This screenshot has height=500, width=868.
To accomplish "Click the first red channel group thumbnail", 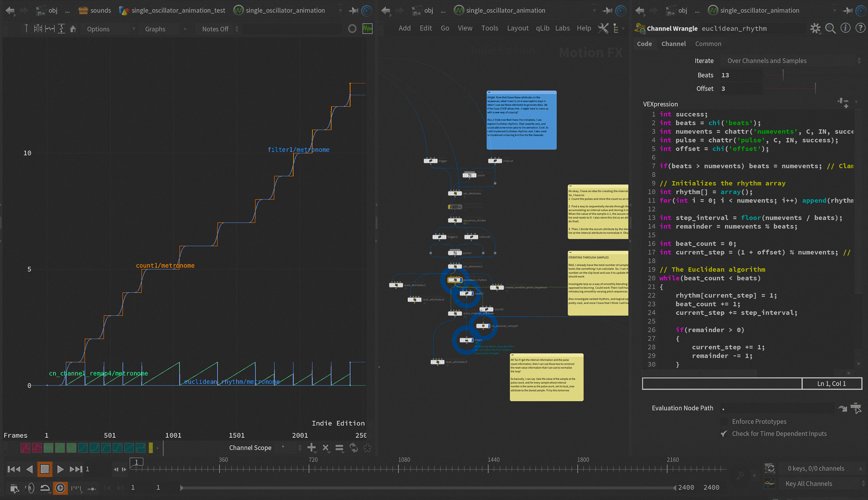I will click(x=25, y=447).
